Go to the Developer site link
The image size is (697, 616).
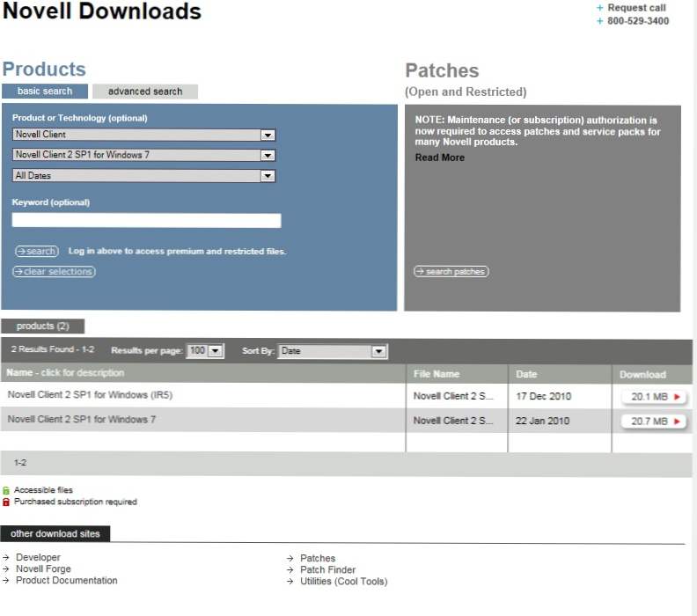(38, 557)
